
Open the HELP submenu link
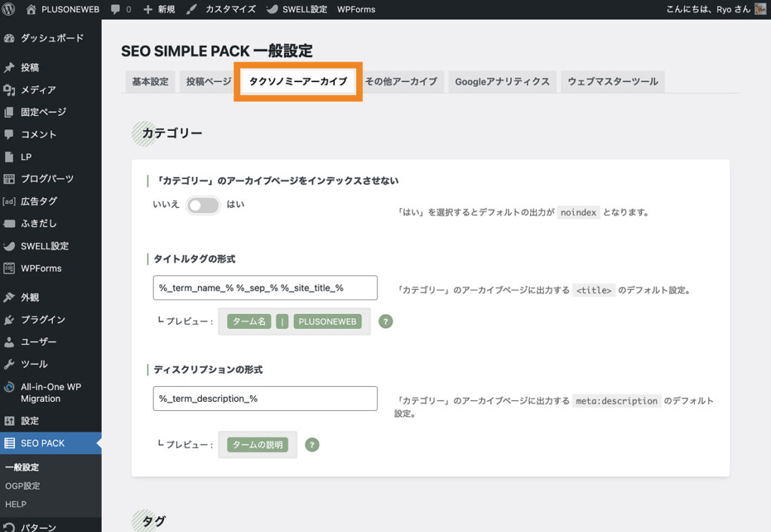(x=16, y=504)
